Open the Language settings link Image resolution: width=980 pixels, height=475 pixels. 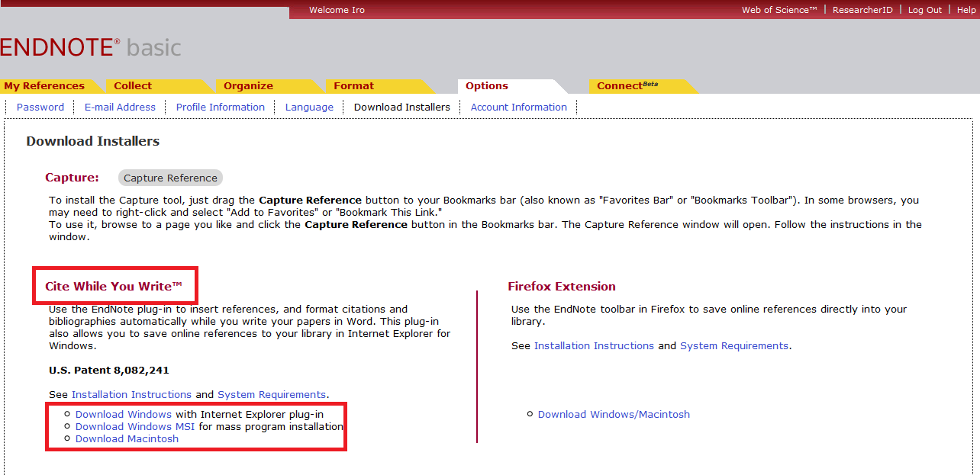(x=309, y=108)
